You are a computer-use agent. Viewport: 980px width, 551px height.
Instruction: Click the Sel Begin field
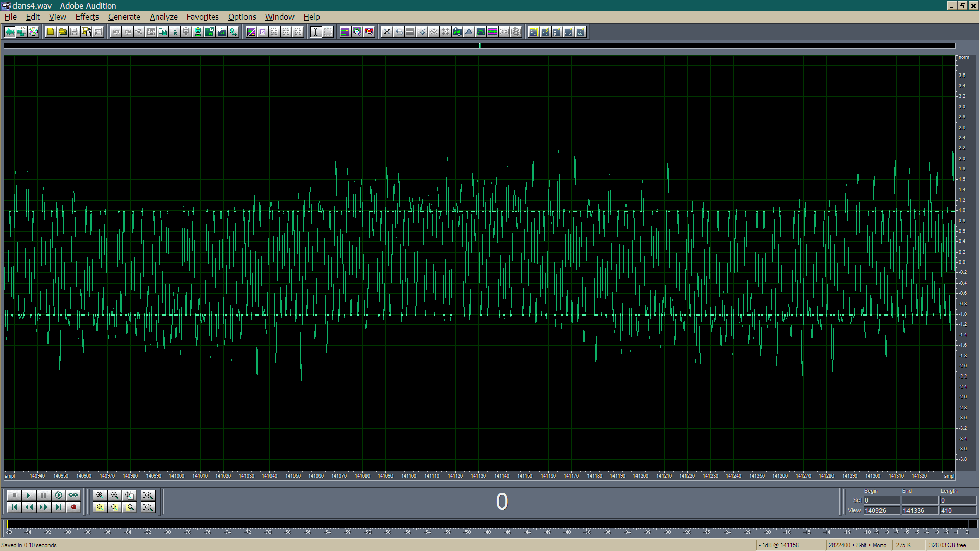881,500
